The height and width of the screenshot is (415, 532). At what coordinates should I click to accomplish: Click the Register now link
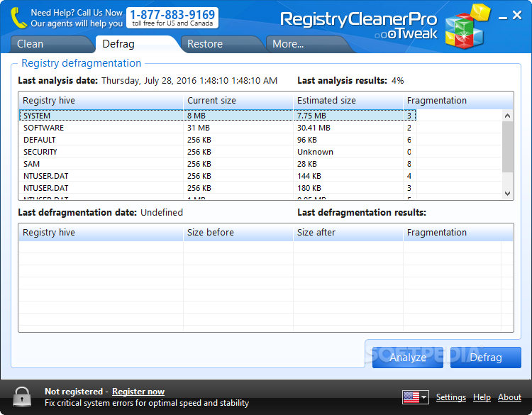tap(138, 392)
